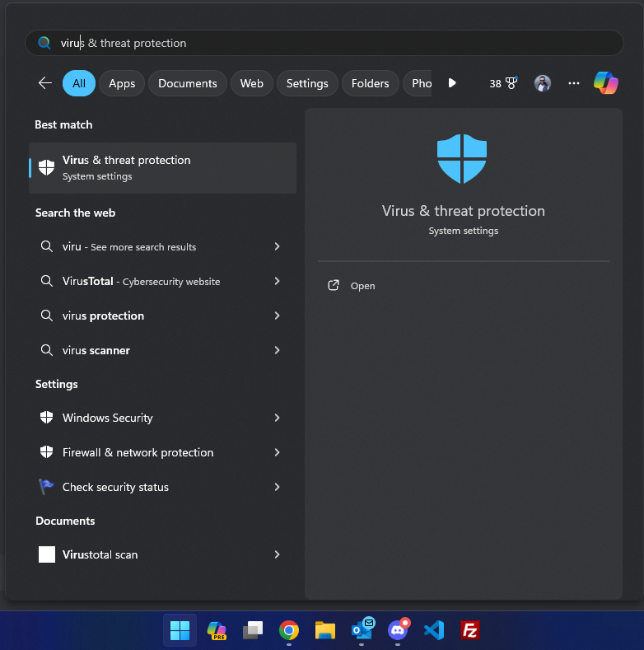
Task: Switch to the Settings filter tab
Action: tap(307, 83)
